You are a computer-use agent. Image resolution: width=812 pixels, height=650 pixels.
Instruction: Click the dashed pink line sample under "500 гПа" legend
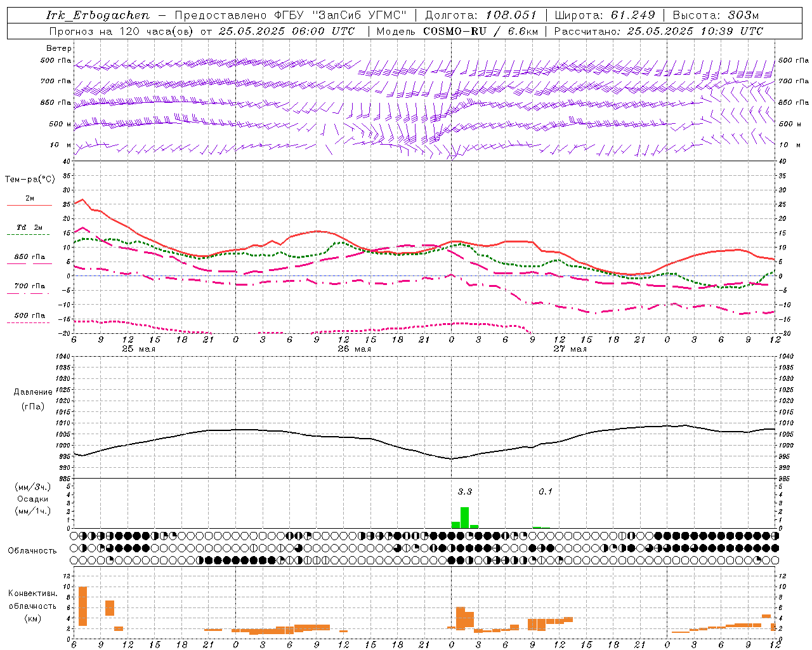[28, 322]
